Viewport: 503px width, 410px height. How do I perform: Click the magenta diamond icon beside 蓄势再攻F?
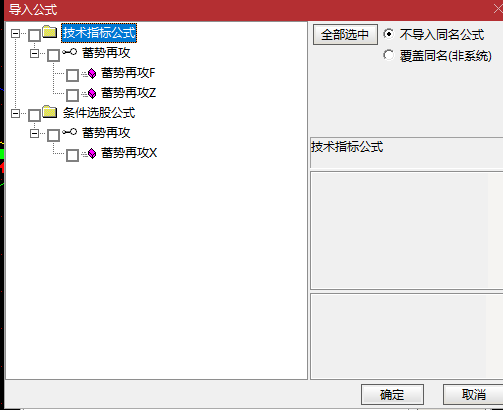click(x=92, y=73)
